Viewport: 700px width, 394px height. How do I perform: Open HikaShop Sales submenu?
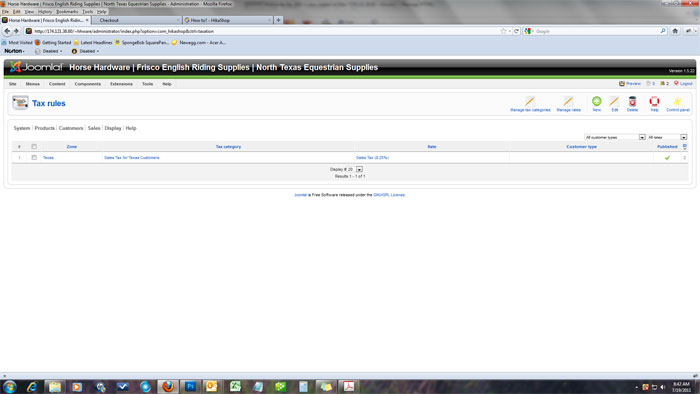point(94,128)
